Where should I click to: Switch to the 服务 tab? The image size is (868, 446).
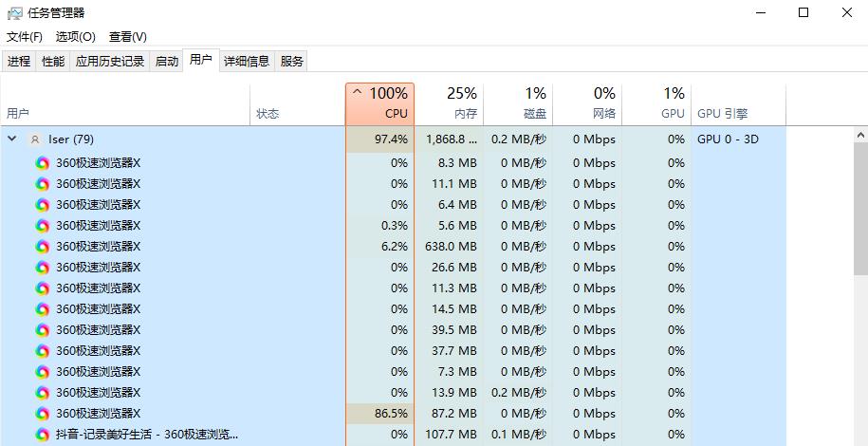[x=292, y=62]
